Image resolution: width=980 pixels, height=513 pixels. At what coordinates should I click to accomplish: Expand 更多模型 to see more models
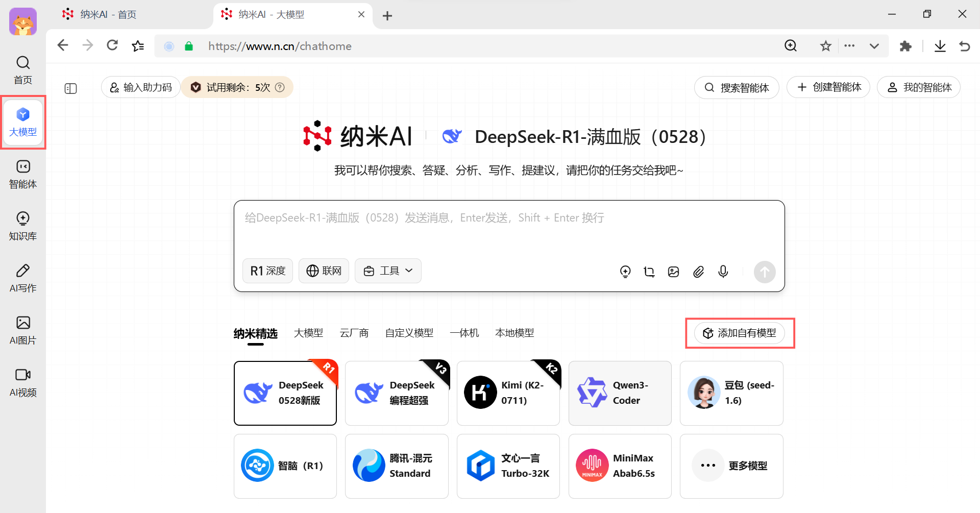[731, 466]
